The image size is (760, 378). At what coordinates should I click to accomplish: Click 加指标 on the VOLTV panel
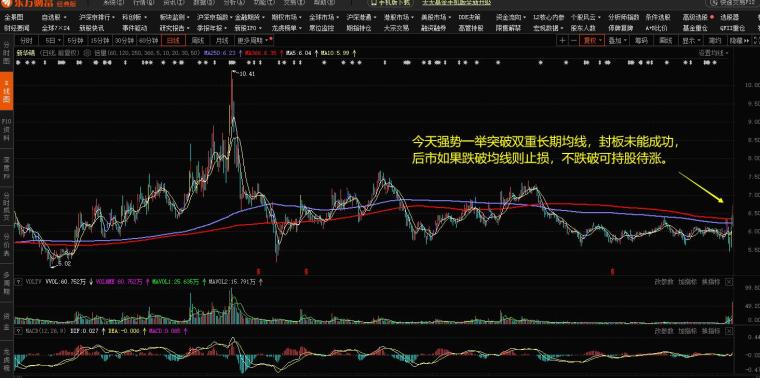687,282
